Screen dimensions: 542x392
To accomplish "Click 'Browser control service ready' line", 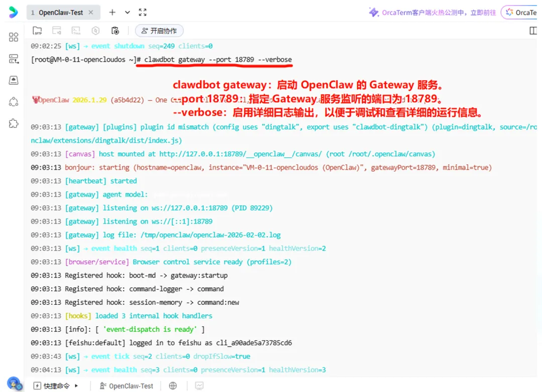I will click(161, 262).
